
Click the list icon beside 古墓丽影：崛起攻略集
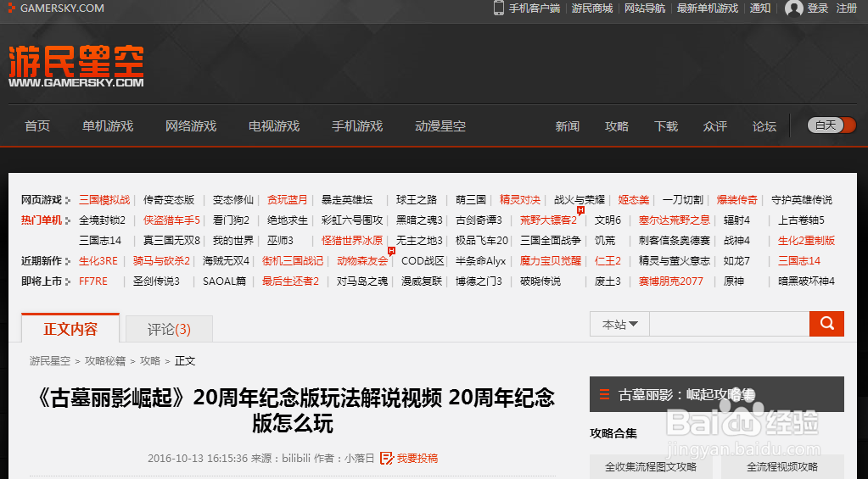pos(604,394)
